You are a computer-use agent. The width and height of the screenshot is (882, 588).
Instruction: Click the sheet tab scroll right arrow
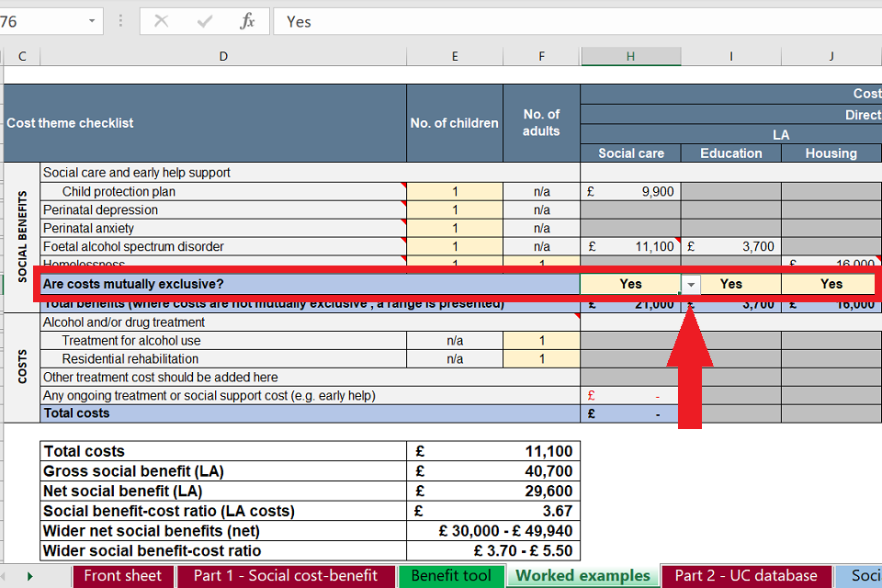click(x=30, y=576)
